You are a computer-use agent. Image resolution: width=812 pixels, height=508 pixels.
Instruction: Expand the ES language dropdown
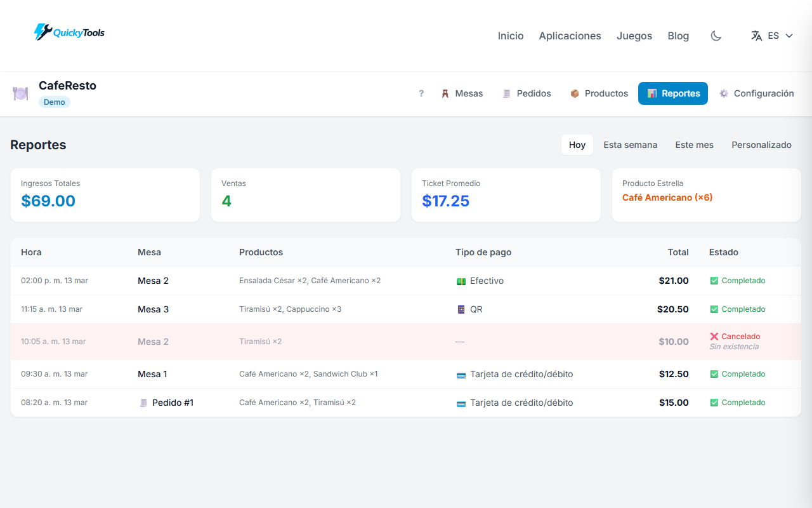[x=773, y=36]
